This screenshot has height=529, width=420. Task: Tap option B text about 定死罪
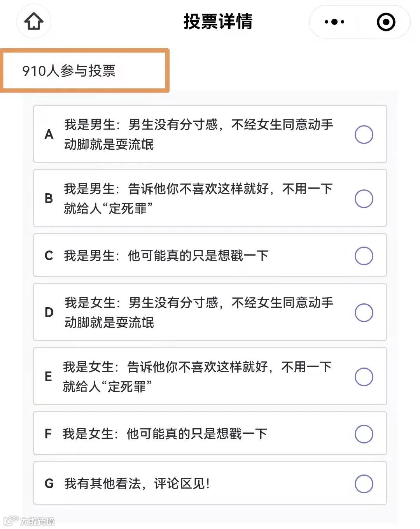tap(198, 199)
